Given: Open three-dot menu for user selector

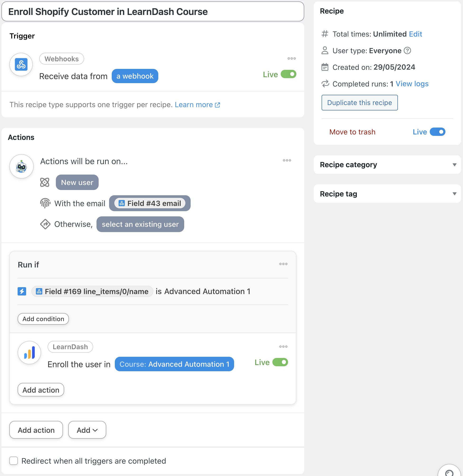Looking at the screenshot, I should click(287, 160).
